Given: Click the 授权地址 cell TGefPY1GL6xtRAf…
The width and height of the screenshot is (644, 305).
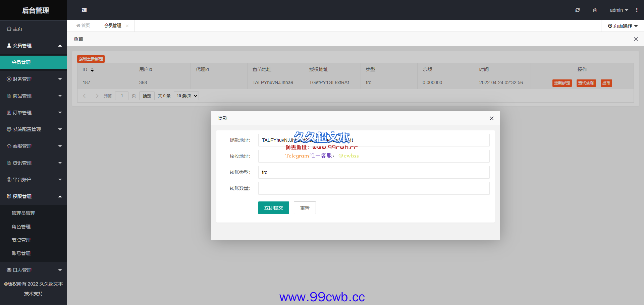Looking at the screenshot, I should [x=331, y=82].
